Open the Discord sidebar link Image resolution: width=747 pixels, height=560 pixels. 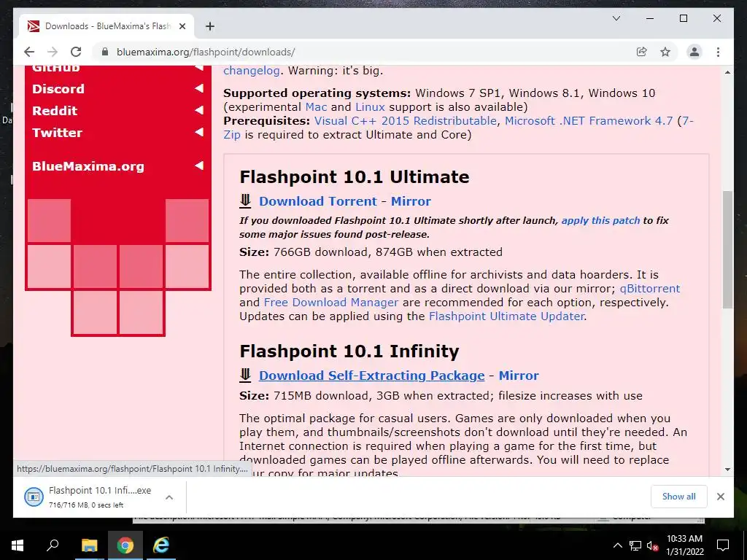[58, 89]
